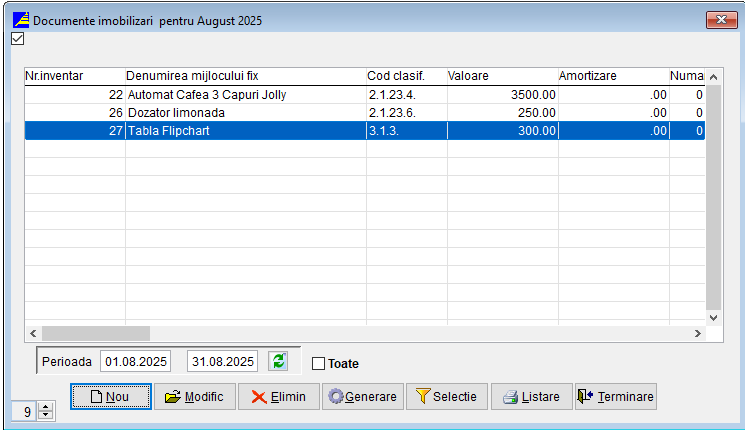
Task: Click the green refresh period icon
Action: 278,361
